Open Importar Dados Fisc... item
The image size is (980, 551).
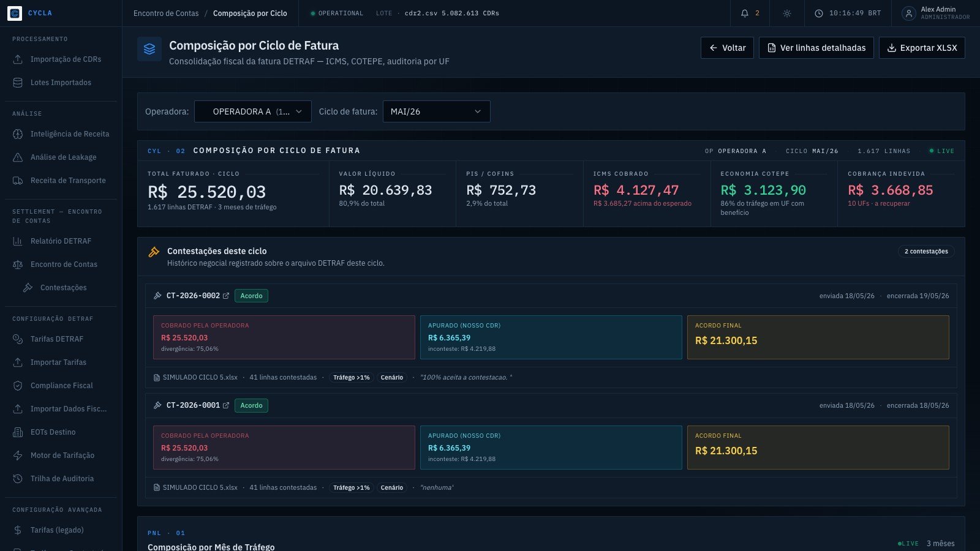pyautogui.click(x=61, y=409)
